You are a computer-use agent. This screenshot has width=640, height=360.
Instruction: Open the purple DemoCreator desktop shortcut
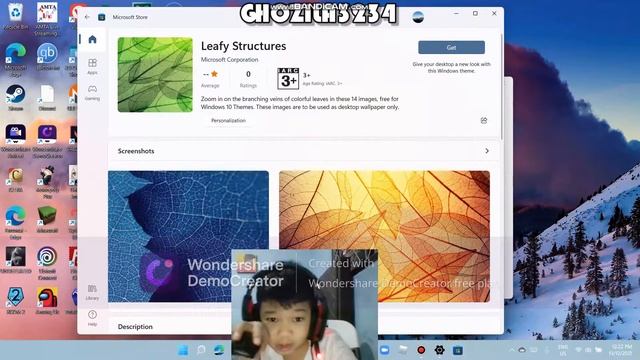(x=47, y=141)
